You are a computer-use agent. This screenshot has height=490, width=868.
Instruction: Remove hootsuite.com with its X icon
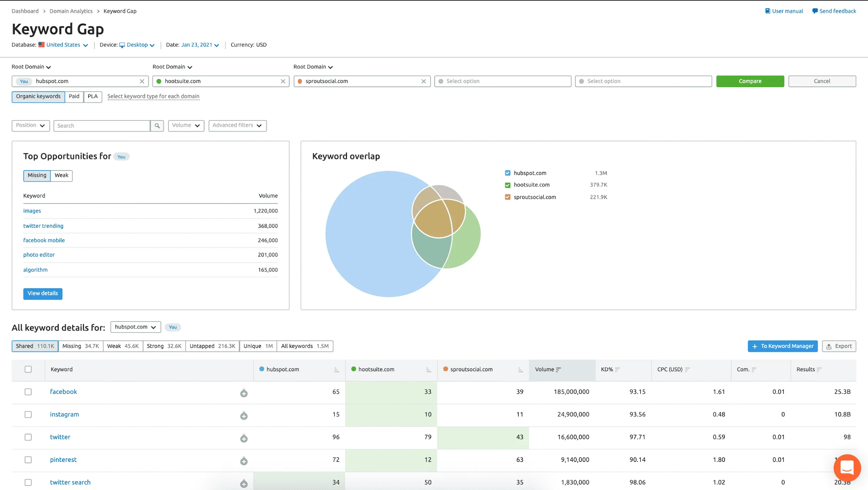[x=283, y=81]
